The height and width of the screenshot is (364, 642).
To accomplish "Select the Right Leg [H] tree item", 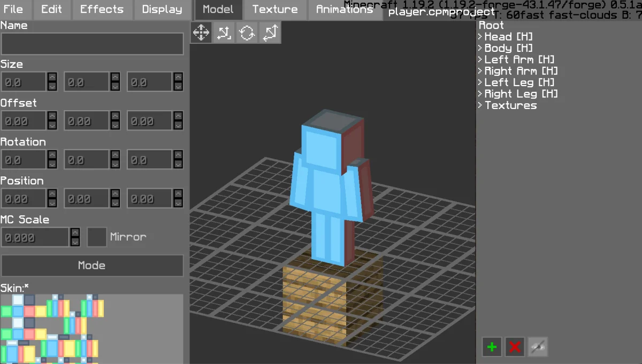I will (521, 94).
